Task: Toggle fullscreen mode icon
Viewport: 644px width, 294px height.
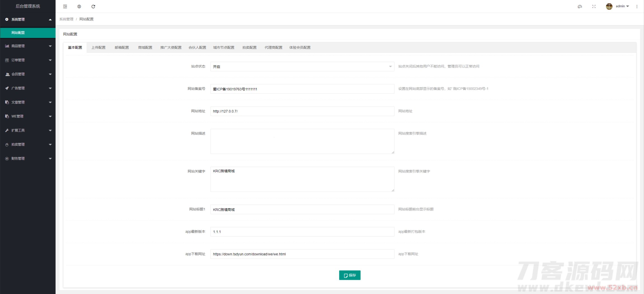Action: [594, 6]
